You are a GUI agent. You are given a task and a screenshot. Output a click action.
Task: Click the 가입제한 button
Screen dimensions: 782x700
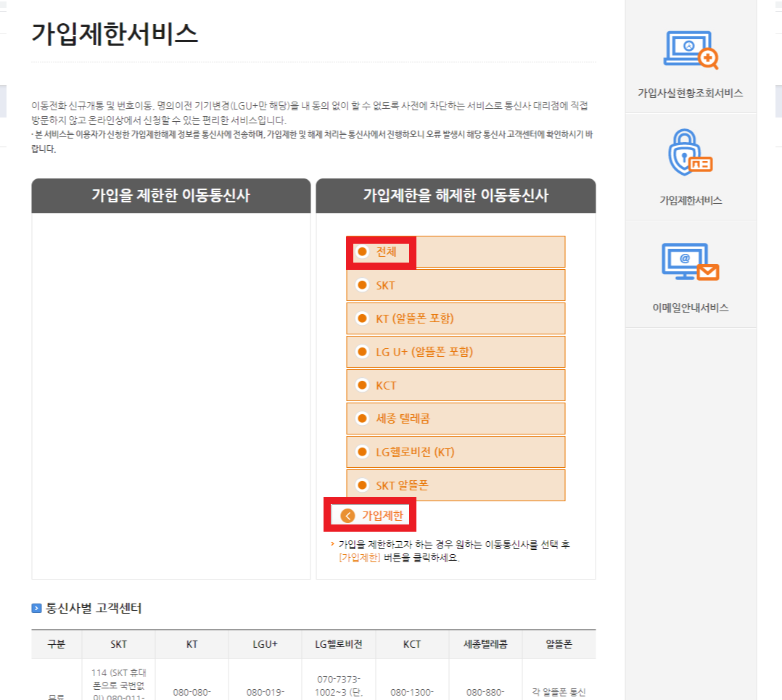point(371,516)
